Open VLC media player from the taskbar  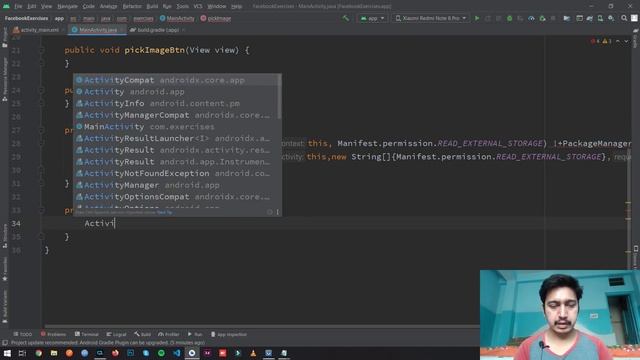[x=253, y=353]
